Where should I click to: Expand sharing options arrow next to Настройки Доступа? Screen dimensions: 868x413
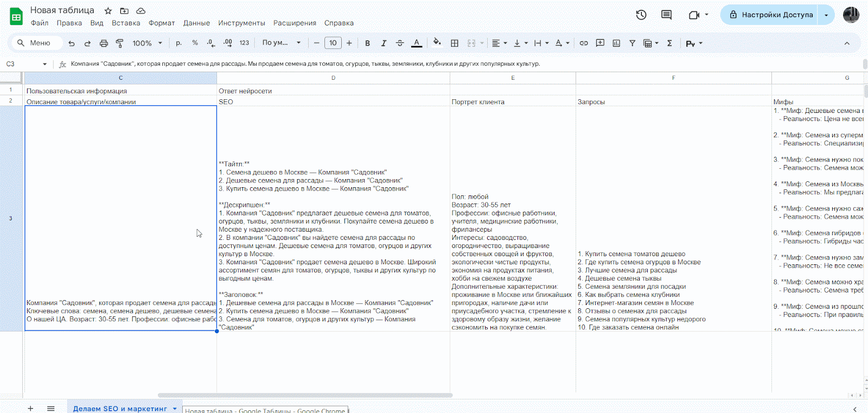826,15
